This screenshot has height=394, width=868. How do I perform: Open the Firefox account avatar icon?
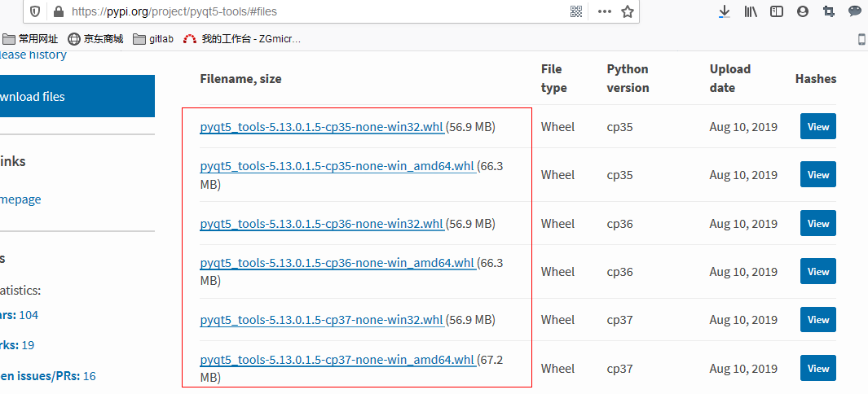tap(803, 11)
